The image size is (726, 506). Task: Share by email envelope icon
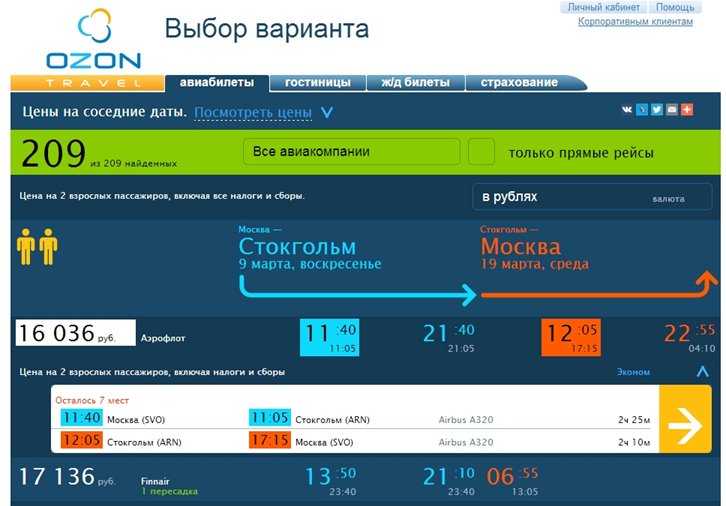[672, 110]
